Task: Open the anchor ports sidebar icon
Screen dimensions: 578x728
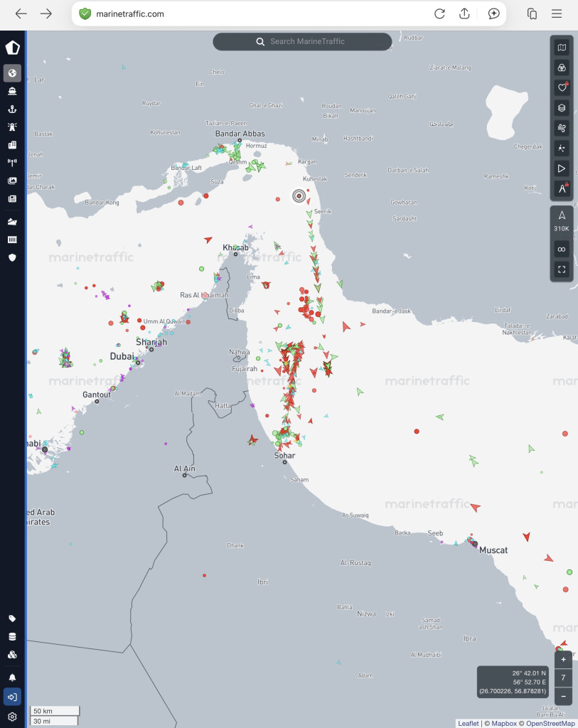Action: click(x=13, y=109)
